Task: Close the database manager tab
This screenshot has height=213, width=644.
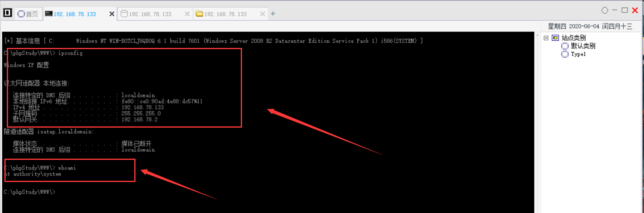Action: coord(187,14)
